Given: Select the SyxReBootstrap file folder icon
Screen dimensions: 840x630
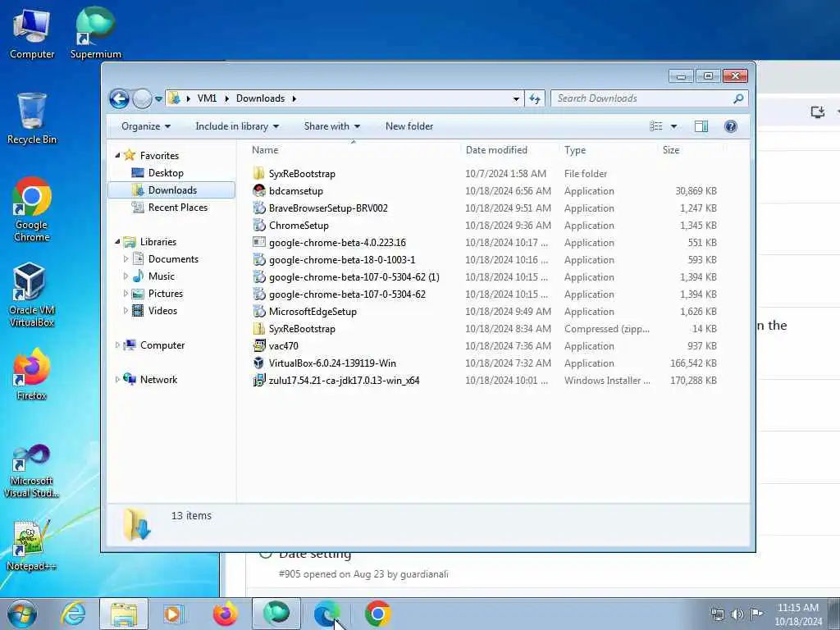Looking at the screenshot, I should point(258,173).
